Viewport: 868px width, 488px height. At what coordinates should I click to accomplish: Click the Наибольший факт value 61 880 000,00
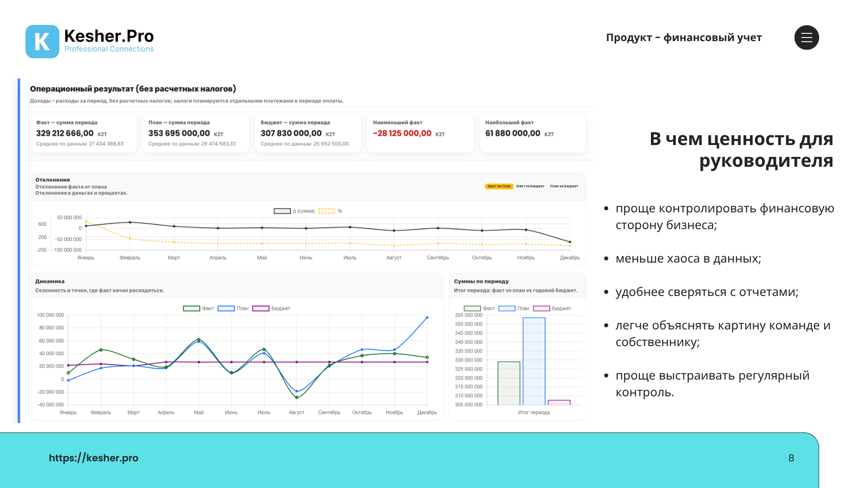[513, 133]
